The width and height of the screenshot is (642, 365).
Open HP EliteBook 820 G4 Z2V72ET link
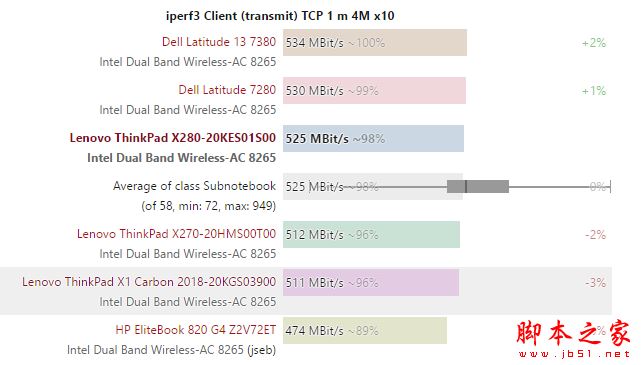pos(196,330)
